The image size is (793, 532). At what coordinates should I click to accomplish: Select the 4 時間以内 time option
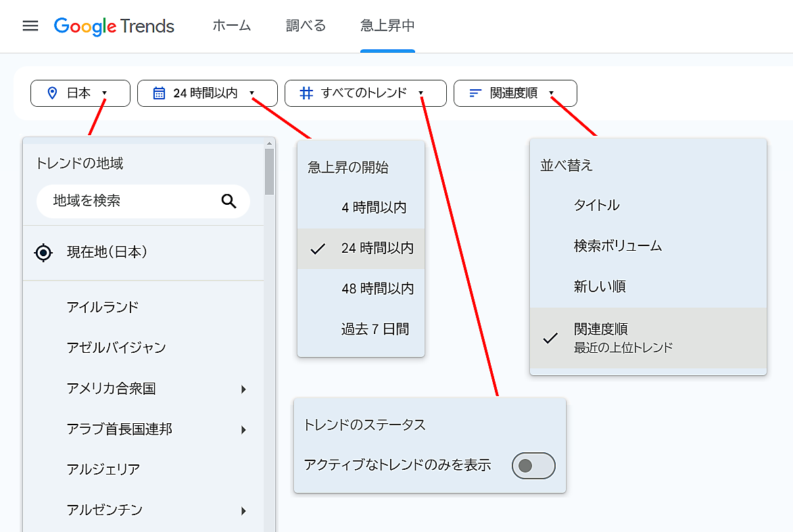(374, 208)
